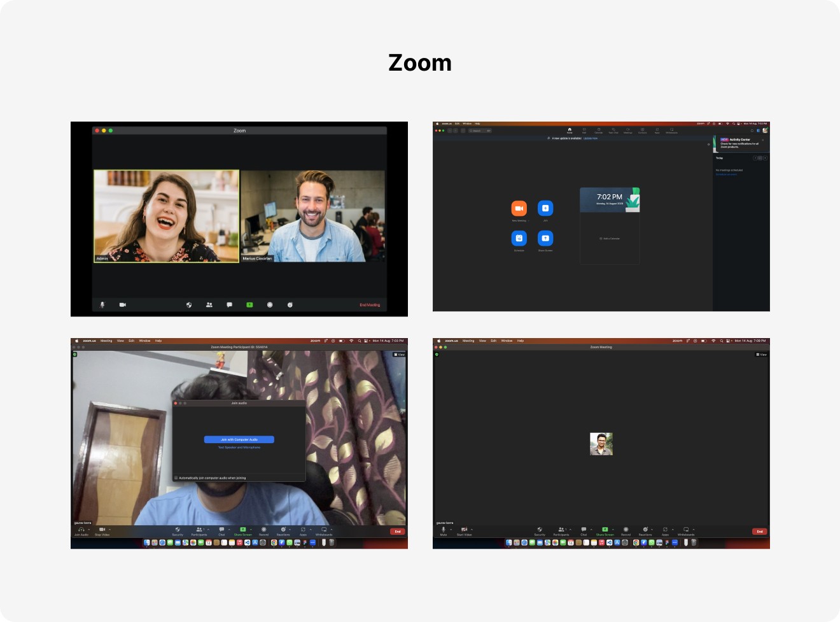This screenshot has height=622, width=840.
Task: Click Share Screen icon on Zoom home
Action: 545,238
